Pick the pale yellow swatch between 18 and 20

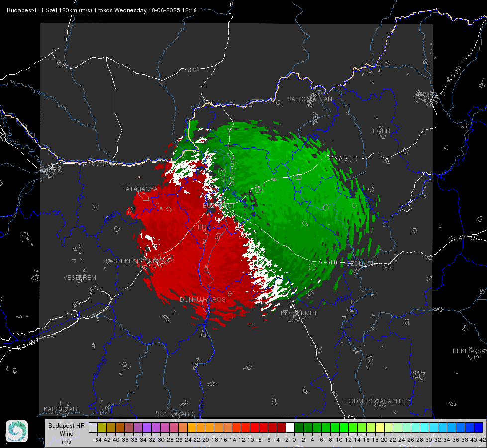point(380,428)
